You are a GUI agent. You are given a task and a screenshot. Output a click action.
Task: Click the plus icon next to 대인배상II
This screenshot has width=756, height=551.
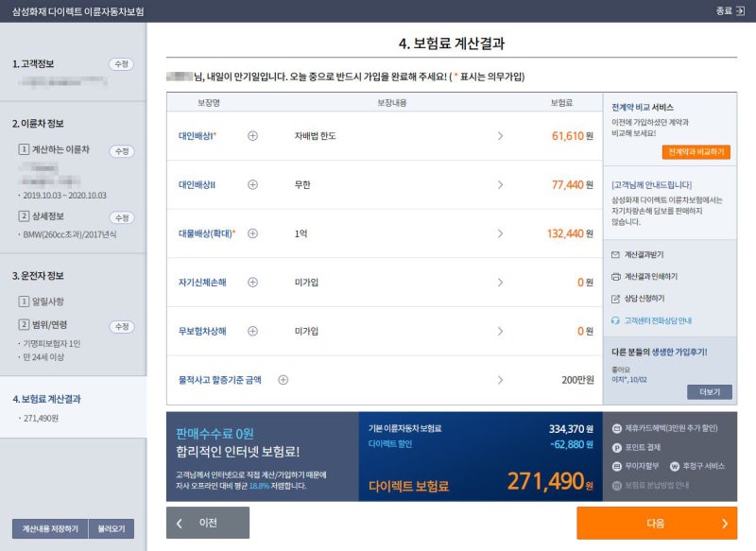point(252,184)
